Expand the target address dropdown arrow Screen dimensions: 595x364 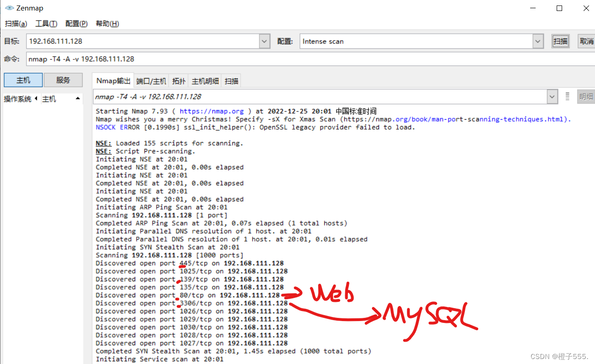(x=264, y=41)
